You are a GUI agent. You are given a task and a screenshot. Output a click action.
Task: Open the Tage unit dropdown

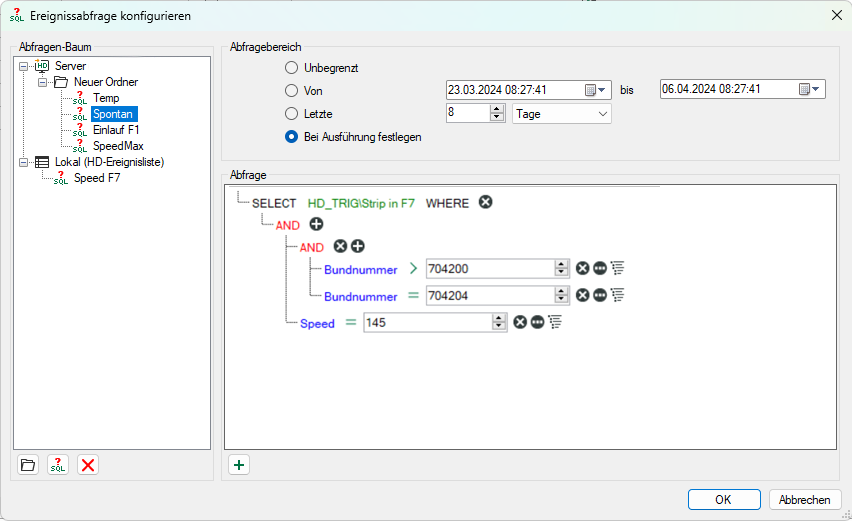tap(561, 114)
